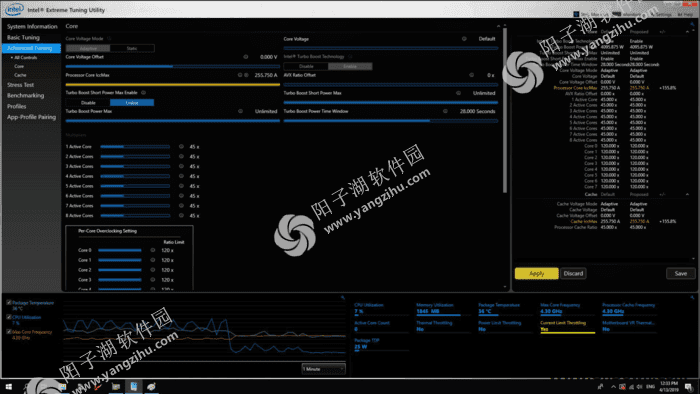
Task: Open info for Turbo Boost Short Power Max Enable
Action: click(x=144, y=93)
